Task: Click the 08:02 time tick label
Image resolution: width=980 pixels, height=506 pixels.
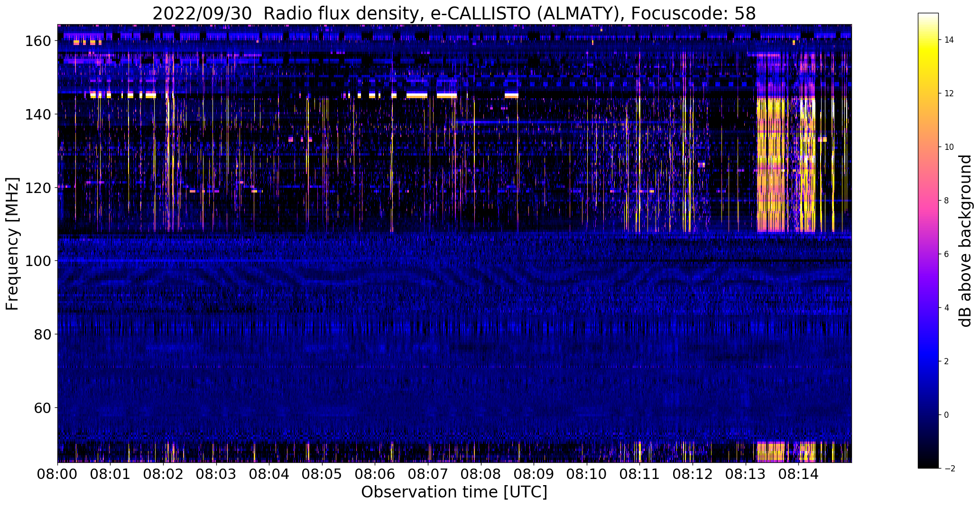Action: click(x=163, y=473)
